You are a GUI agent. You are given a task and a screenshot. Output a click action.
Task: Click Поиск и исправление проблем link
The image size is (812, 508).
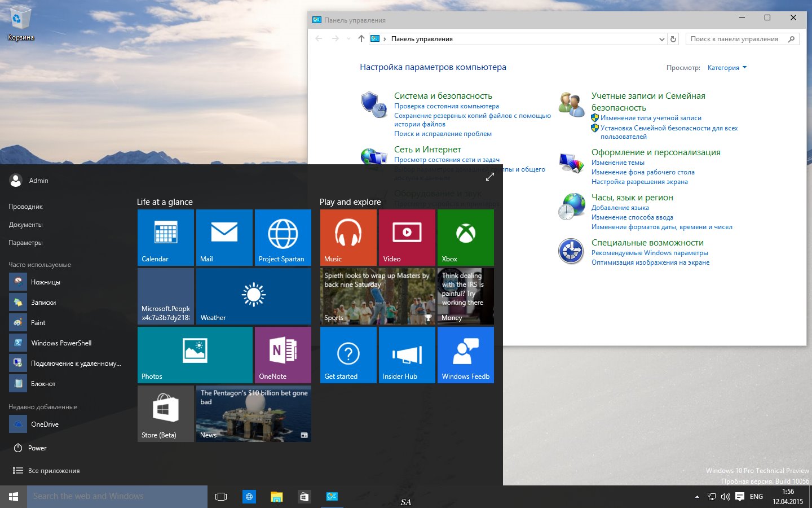click(x=443, y=134)
